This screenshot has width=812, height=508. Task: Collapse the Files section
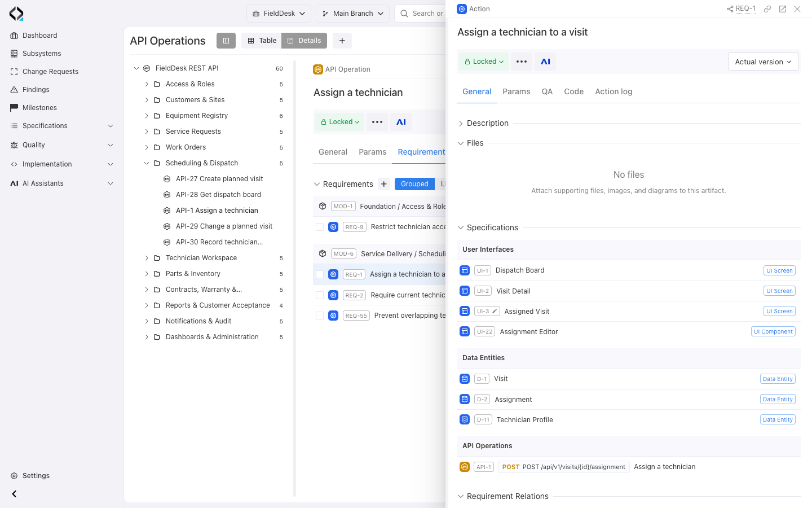[461, 143]
